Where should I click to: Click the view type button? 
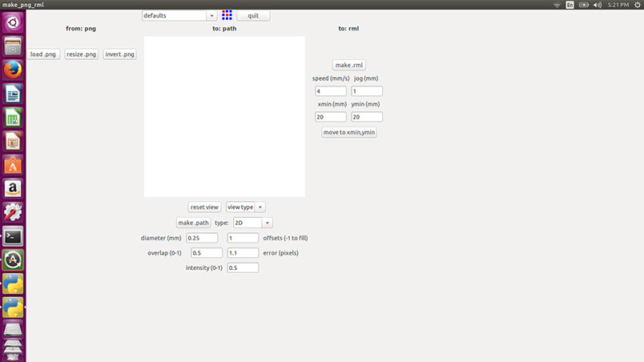pyautogui.click(x=240, y=207)
